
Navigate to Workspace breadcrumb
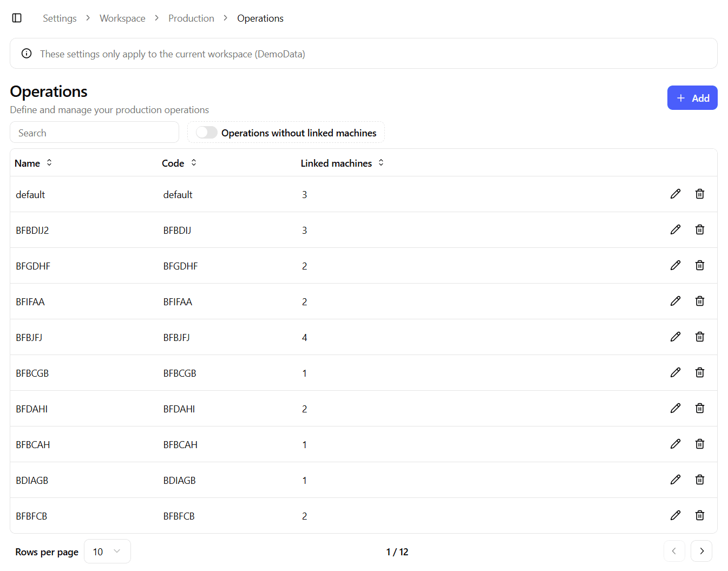pyautogui.click(x=122, y=18)
